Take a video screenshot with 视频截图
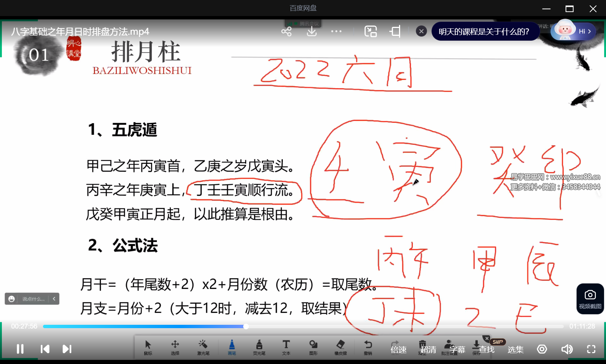This screenshot has width=606, height=364. pyautogui.click(x=590, y=299)
